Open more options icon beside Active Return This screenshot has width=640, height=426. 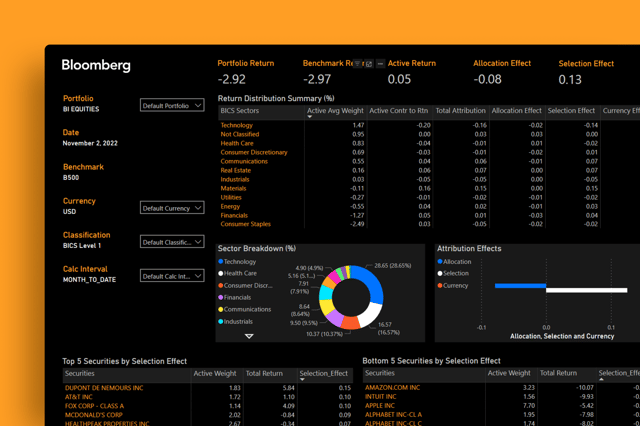[380, 64]
